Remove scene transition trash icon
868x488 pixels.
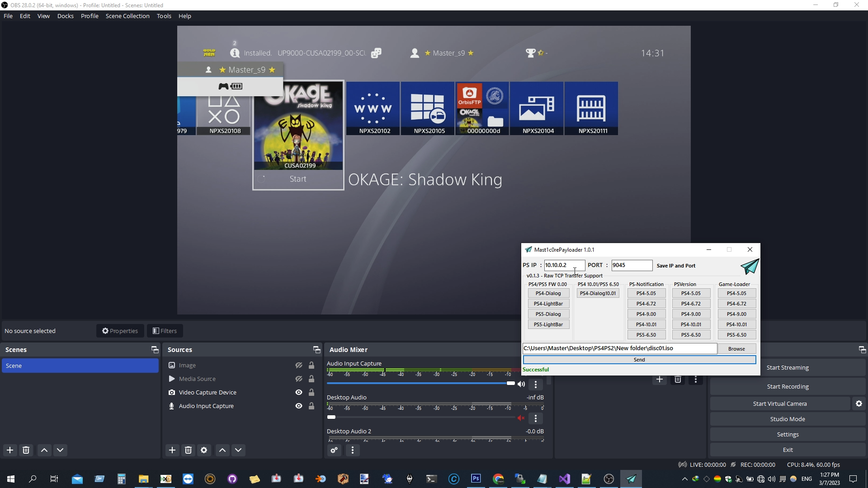[x=678, y=380]
